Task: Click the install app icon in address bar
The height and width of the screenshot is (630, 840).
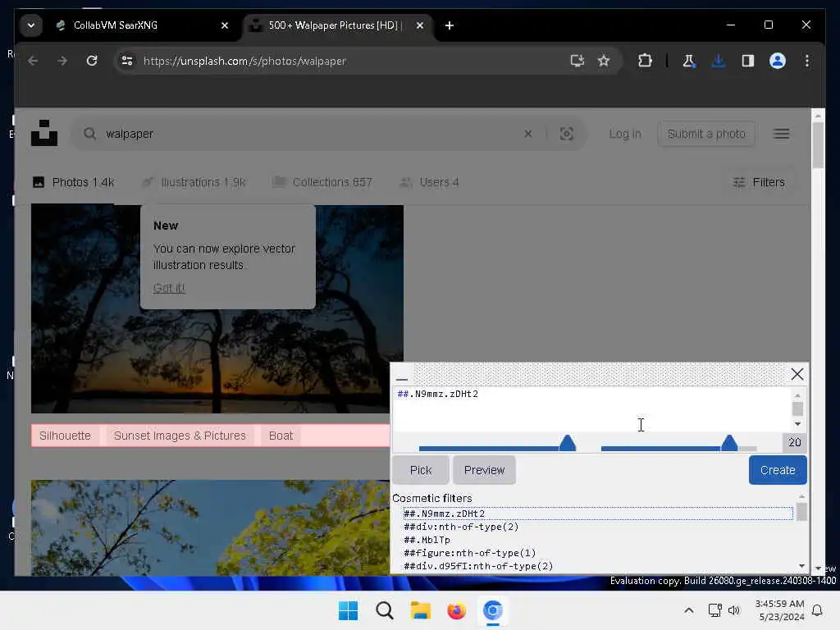Action: pos(577,61)
